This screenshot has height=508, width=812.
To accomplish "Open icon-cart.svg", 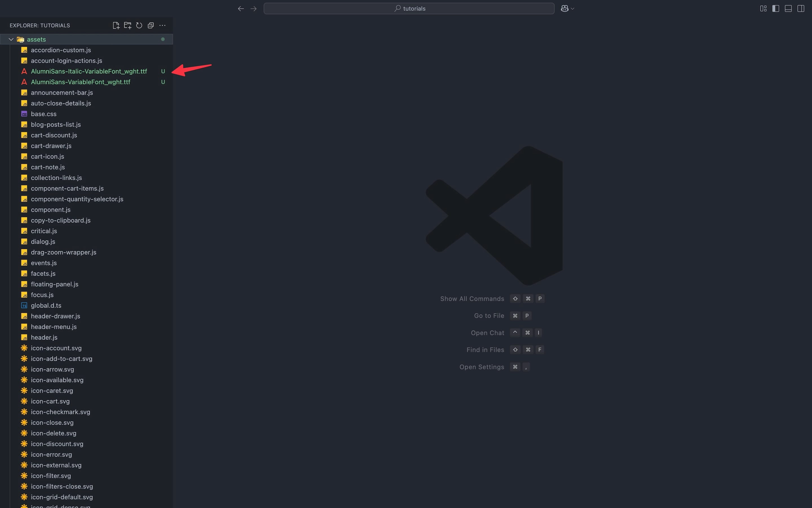I will 87,401.
